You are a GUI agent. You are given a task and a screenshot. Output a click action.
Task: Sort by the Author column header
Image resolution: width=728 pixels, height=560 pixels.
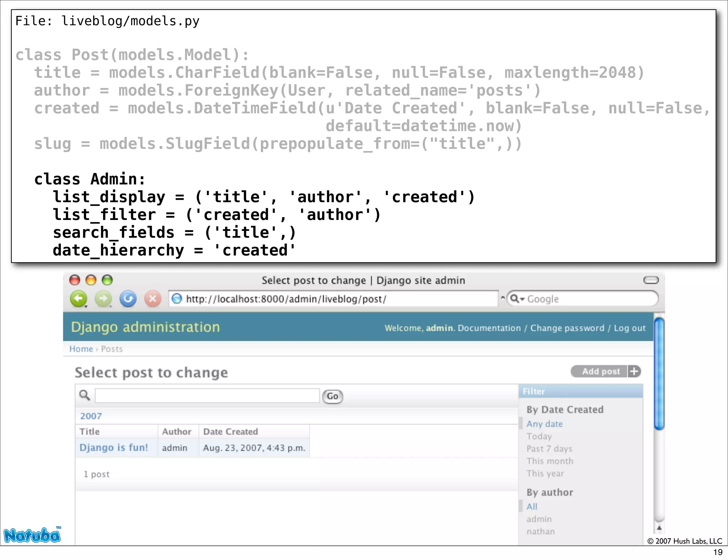[177, 431]
